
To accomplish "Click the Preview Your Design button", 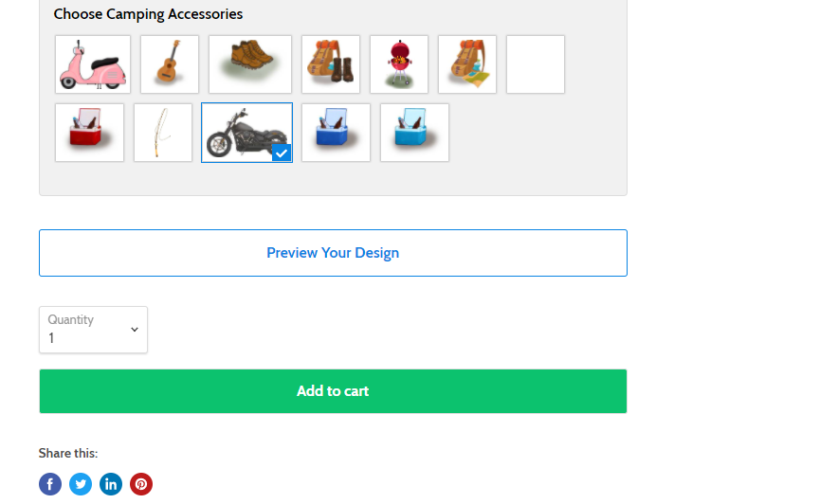I will pyautogui.click(x=333, y=253).
